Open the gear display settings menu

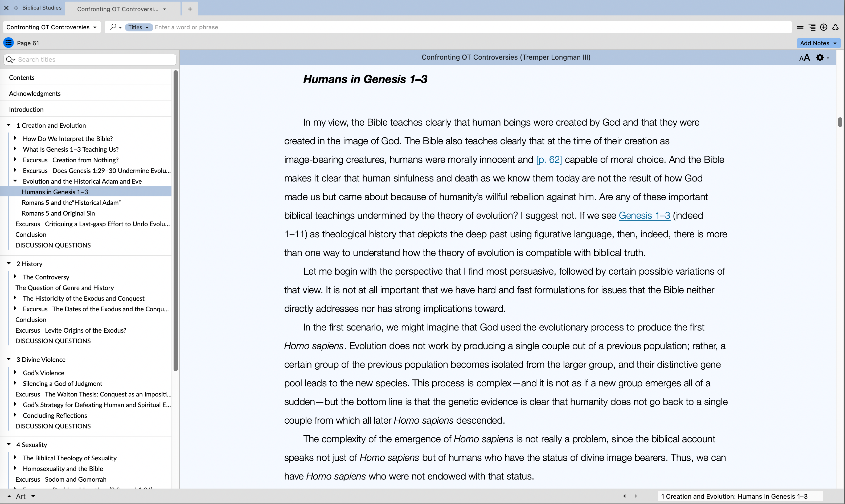pyautogui.click(x=822, y=58)
